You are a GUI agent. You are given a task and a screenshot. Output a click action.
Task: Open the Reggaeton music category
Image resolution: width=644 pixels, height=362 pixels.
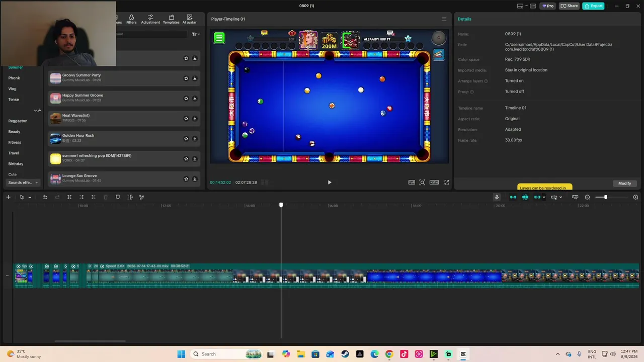18,121
